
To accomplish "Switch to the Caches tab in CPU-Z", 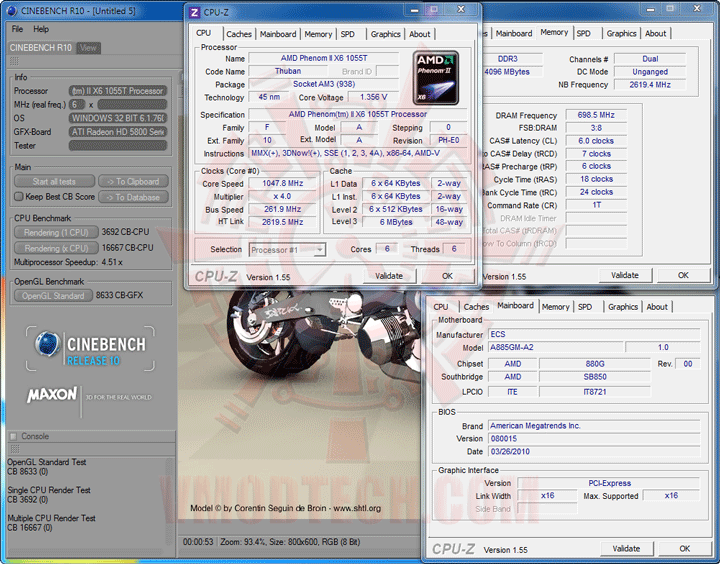I will click(239, 34).
